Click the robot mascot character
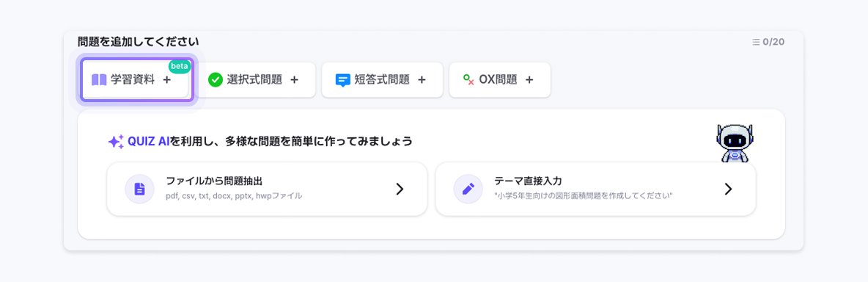This screenshot has width=868, height=282. point(735,143)
